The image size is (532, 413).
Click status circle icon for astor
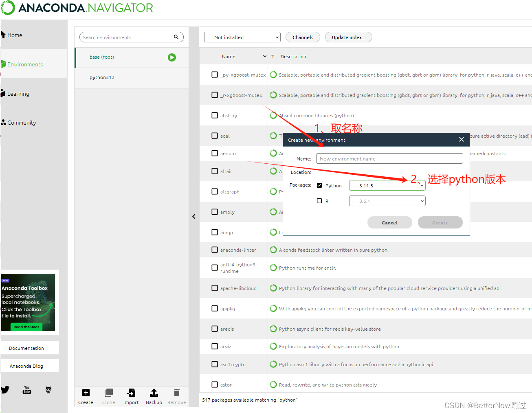(x=273, y=384)
